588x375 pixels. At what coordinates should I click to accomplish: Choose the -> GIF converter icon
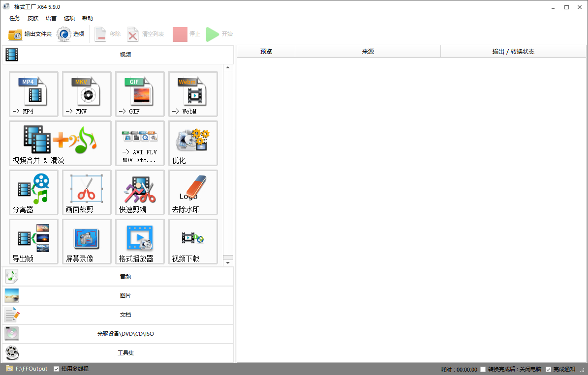coord(140,94)
